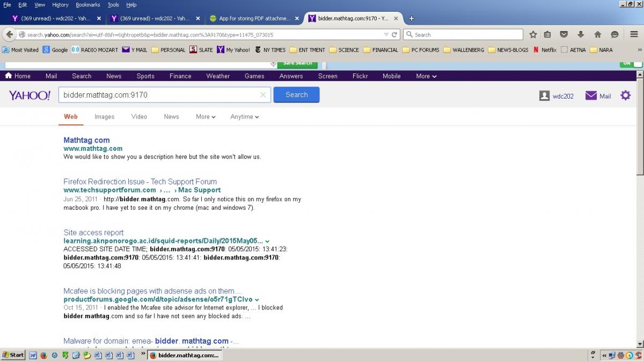
Task: Open the NY TIMES bookmark
Action: click(270, 50)
